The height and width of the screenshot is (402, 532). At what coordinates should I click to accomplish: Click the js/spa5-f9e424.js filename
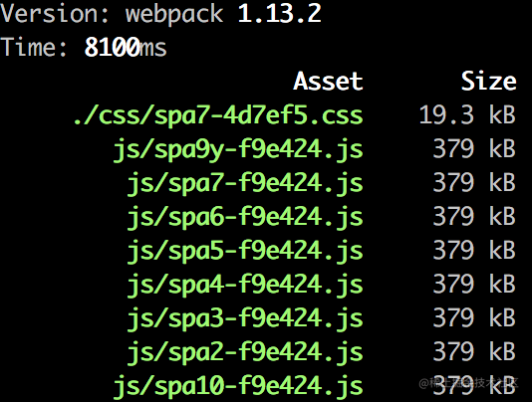[245, 251]
